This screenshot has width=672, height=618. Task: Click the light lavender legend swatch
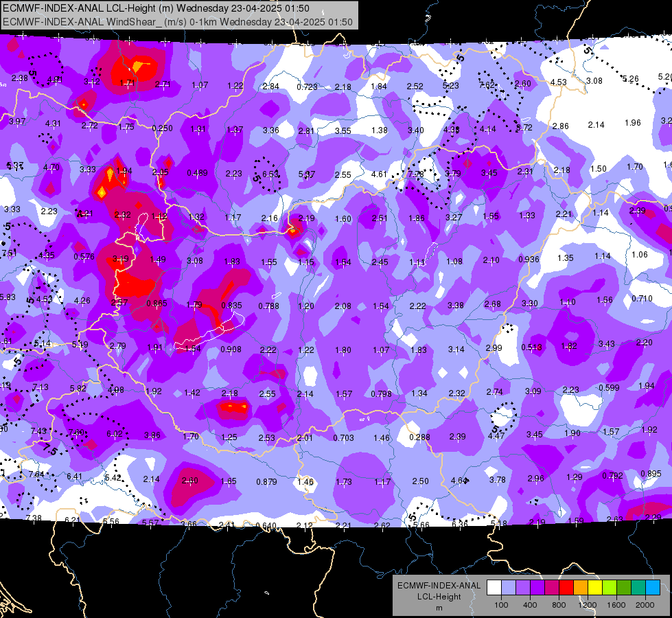click(x=509, y=587)
